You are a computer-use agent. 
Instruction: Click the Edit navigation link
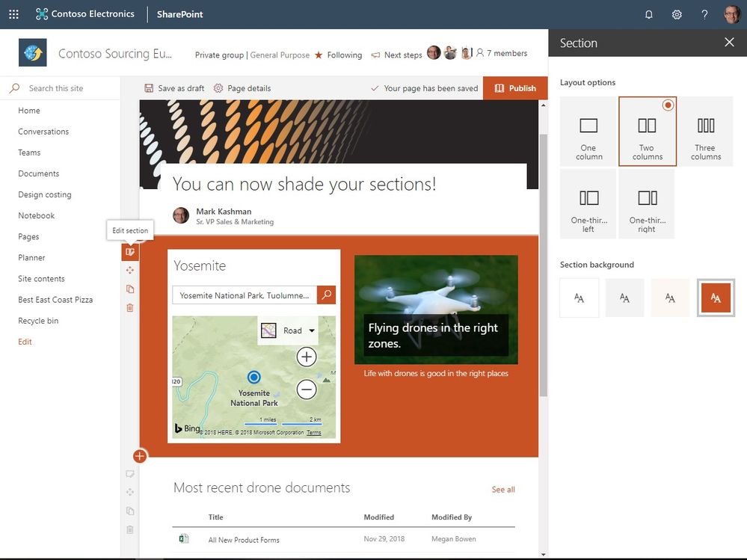(25, 342)
